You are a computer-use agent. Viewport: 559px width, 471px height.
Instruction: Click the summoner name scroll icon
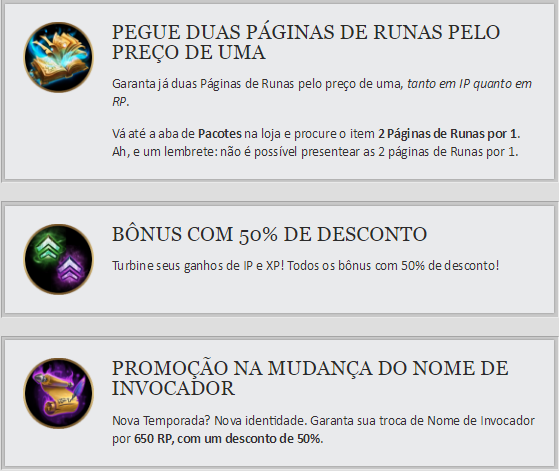(x=58, y=393)
